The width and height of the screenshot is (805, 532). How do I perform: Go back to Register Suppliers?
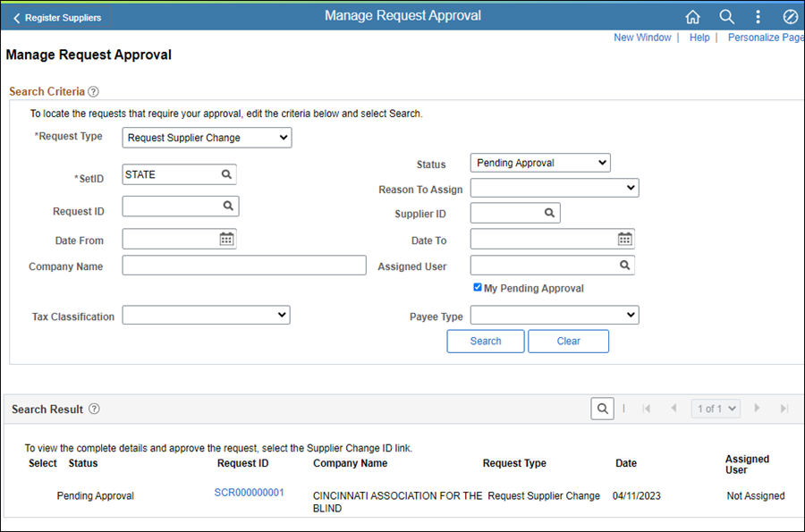pyautogui.click(x=56, y=18)
